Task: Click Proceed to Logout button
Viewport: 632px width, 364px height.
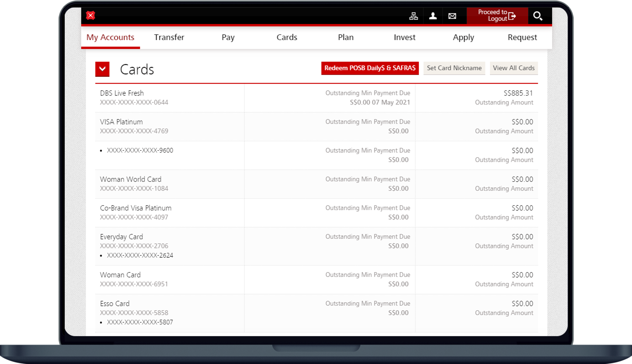Action: click(497, 16)
